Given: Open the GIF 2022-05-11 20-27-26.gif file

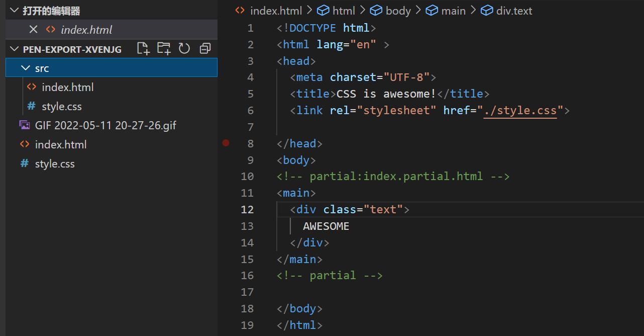Looking at the screenshot, I should [x=105, y=125].
